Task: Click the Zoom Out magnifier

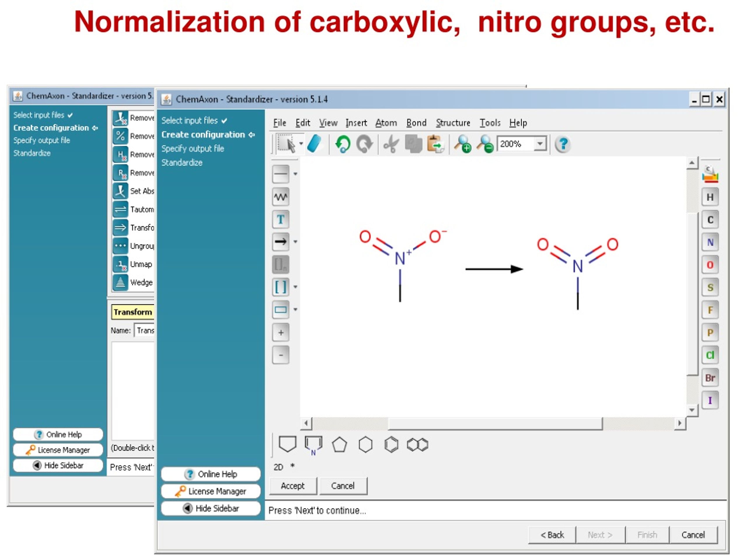Action: click(485, 144)
